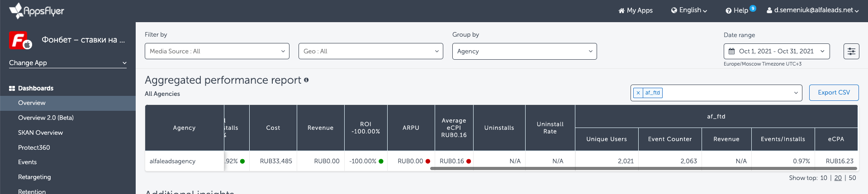Show top 20 rows
The height and width of the screenshot is (194, 868).
(838, 178)
